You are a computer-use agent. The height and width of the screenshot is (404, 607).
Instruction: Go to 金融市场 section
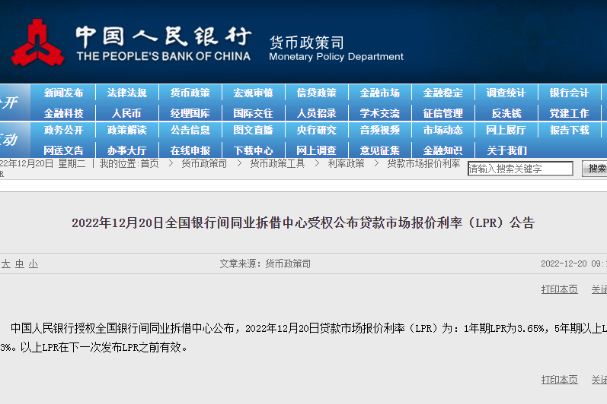tap(380, 93)
